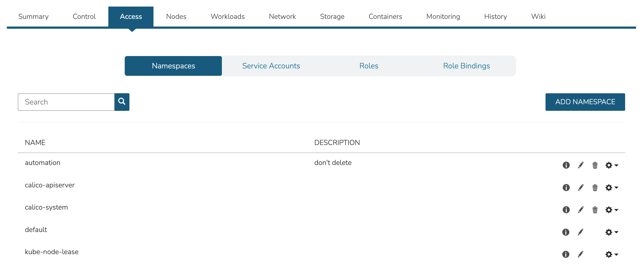Click trash icon for calico-apiserver row
The width and height of the screenshot is (644, 267).
[595, 188]
